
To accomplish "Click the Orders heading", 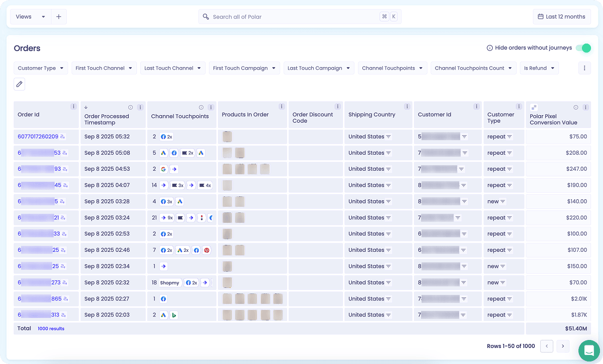I will (27, 48).
